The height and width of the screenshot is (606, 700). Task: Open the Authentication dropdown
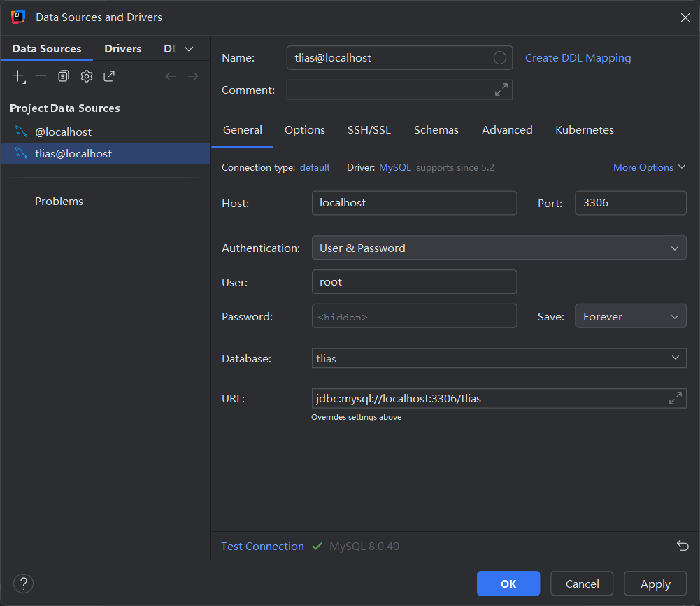499,248
